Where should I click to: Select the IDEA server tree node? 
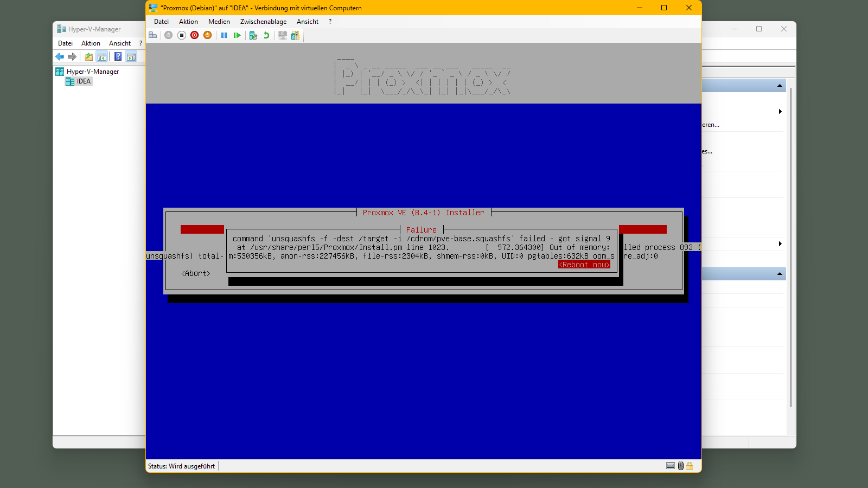[84, 81]
